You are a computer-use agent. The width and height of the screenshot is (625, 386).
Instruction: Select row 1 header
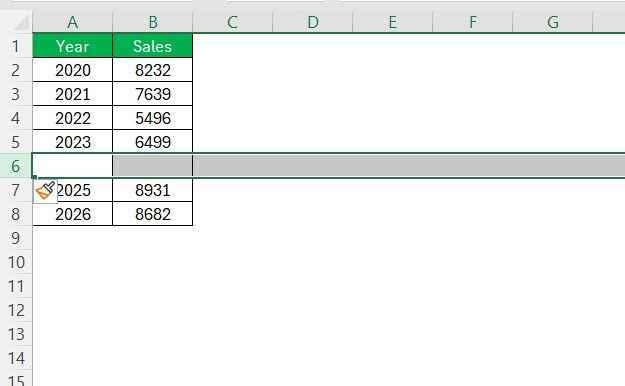(x=16, y=46)
